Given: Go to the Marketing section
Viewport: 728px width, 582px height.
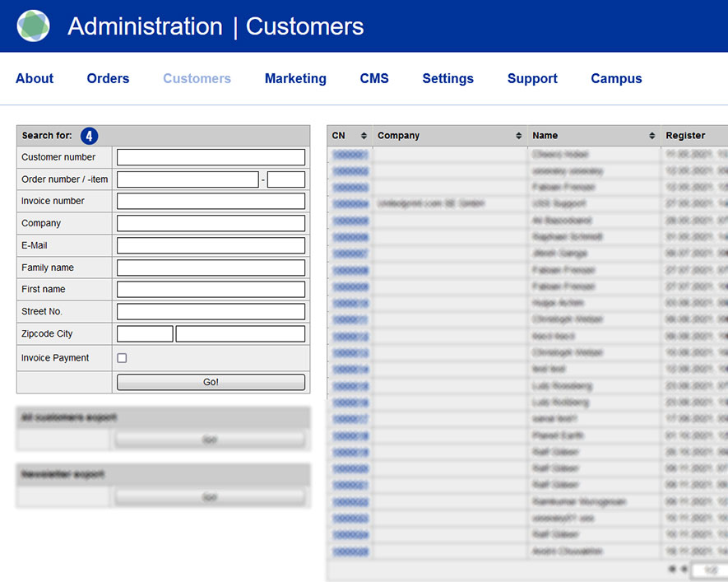Looking at the screenshot, I should [295, 79].
